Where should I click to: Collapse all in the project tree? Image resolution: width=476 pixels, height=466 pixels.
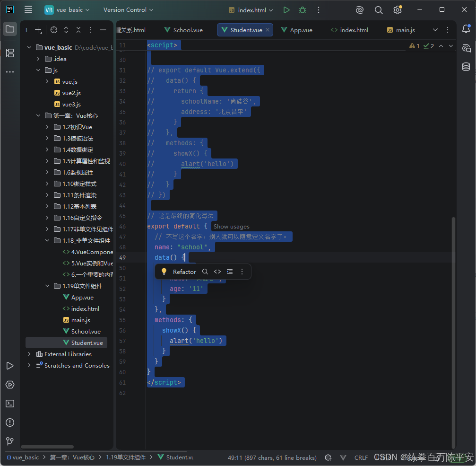78,30
